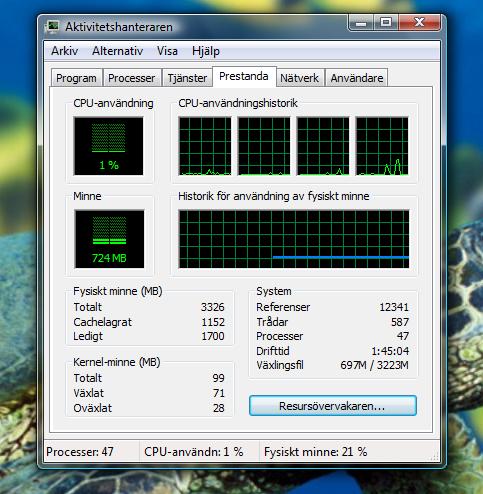Click the fourth CPU core history graph
Screen dimensions: 483x494
click(382, 146)
